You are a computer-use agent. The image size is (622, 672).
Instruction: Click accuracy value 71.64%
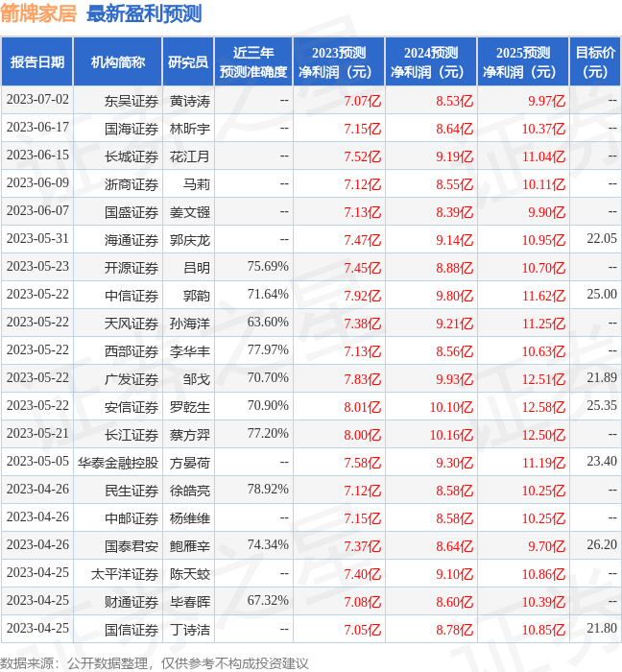coord(268,295)
